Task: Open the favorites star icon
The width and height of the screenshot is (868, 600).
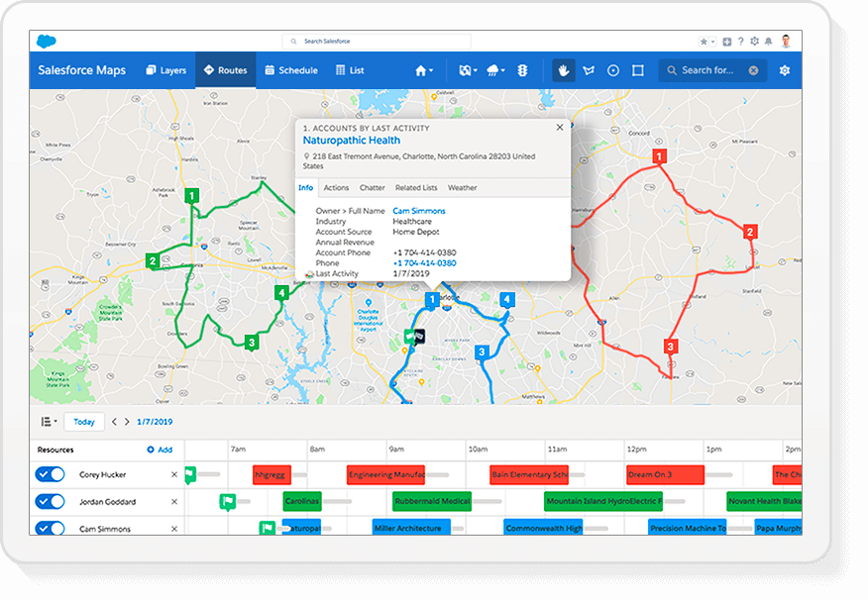Action: coord(704,42)
